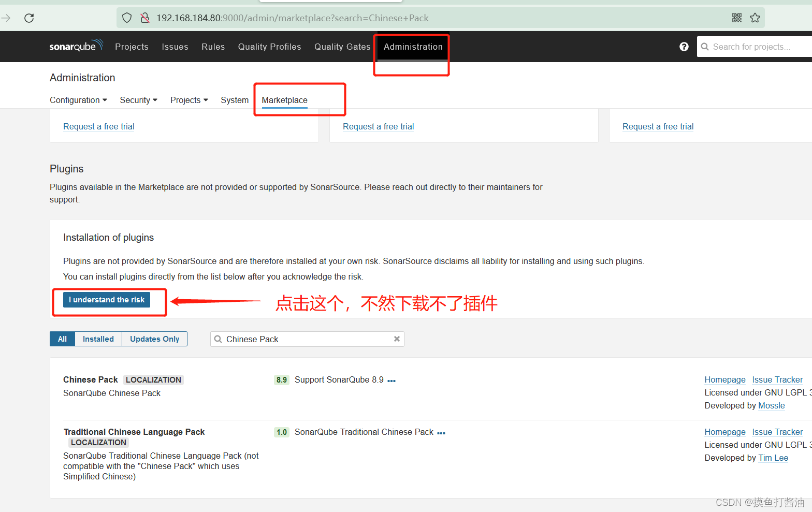Open the Security dropdown
Screen dimensions: 812x512
coord(138,100)
